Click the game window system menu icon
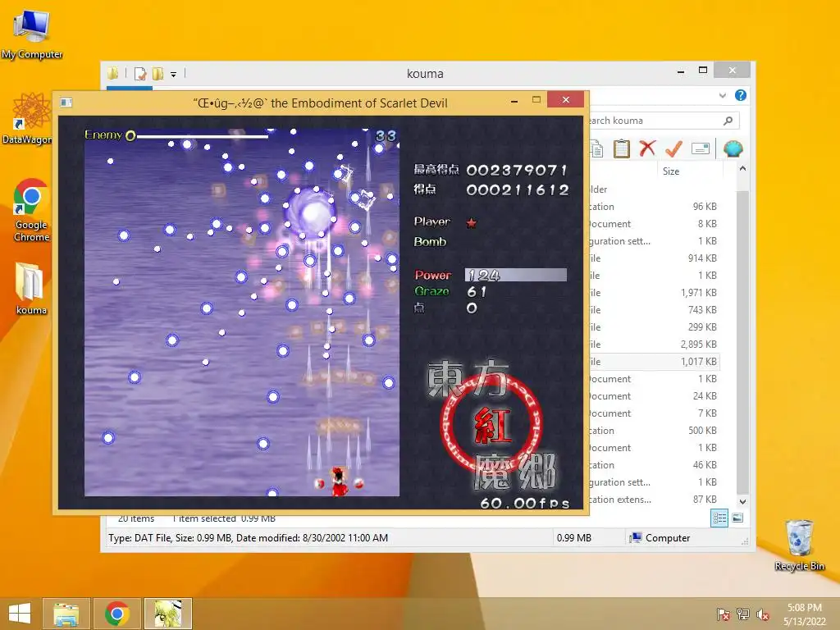 [66, 103]
